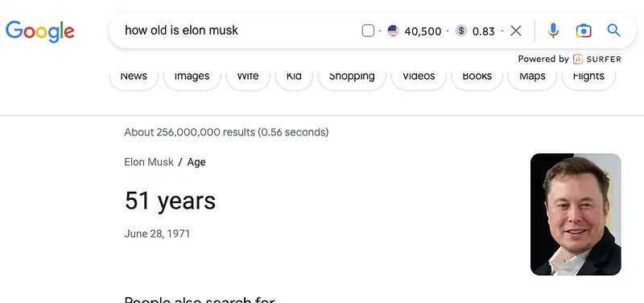Open the Maps filter tab
The image size is (644, 303).
coord(532,76)
